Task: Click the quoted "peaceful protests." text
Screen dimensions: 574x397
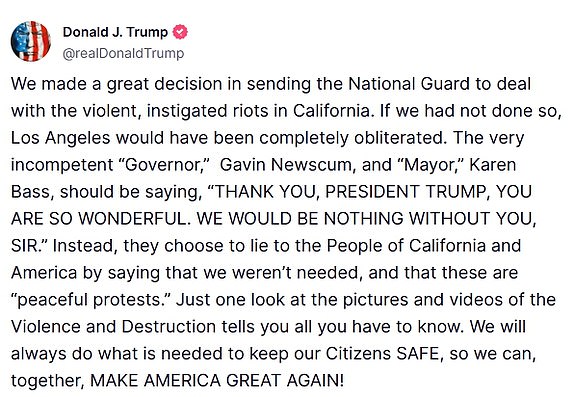Action: (x=91, y=300)
